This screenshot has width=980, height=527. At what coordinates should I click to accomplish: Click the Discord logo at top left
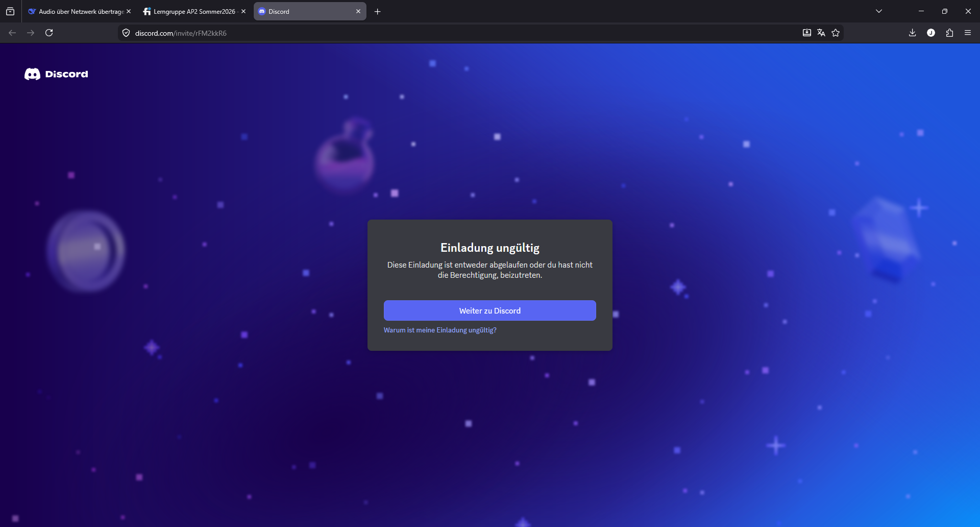(56, 74)
